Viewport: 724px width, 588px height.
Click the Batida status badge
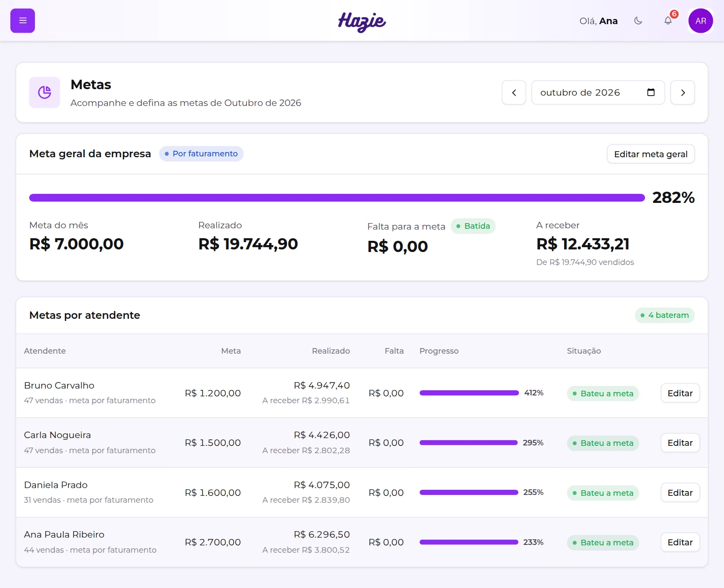click(473, 226)
